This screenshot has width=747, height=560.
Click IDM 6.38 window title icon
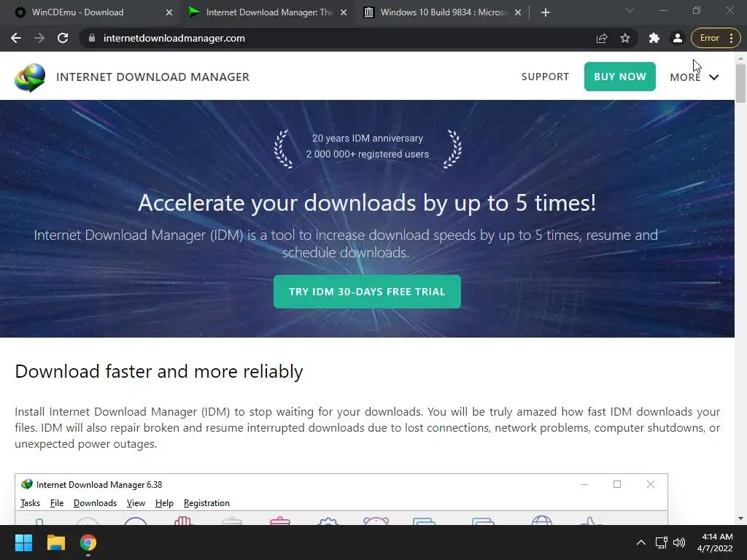click(x=27, y=484)
